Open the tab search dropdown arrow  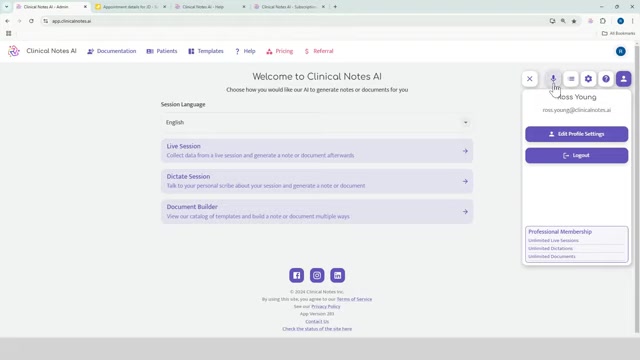(x=7, y=7)
